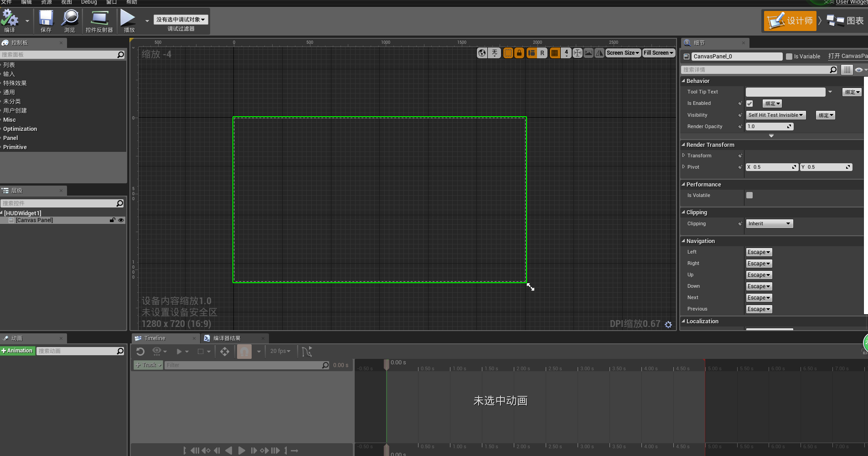Adjust the Render Opacity value control
The width and height of the screenshot is (868, 456).
point(769,126)
